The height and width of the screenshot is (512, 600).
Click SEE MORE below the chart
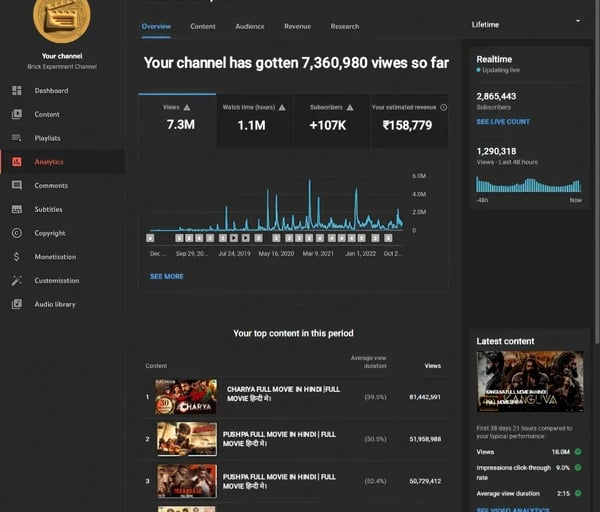click(x=167, y=276)
